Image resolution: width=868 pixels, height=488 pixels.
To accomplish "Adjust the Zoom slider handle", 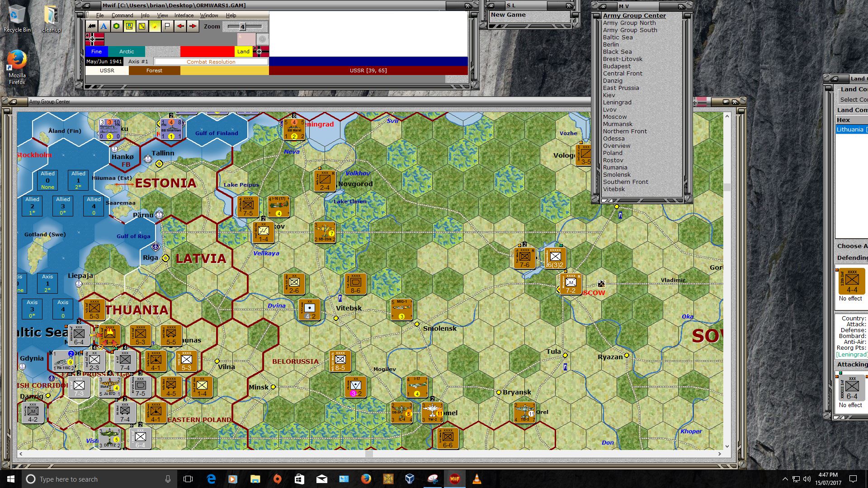I will 242,27.
